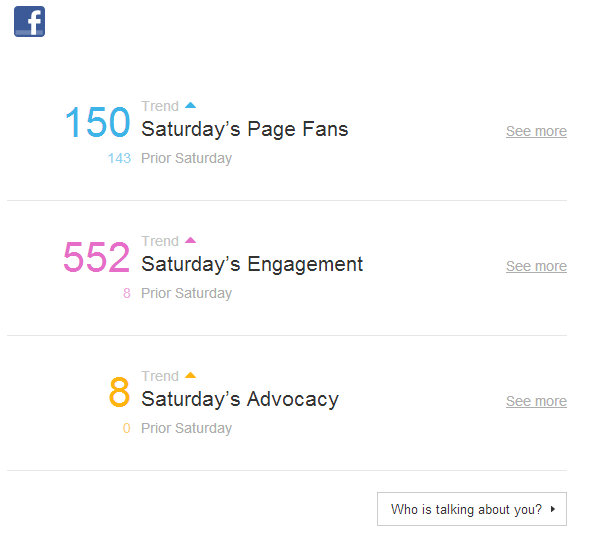Select the 'Saturday's Advocacy' heading

[x=240, y=399]
